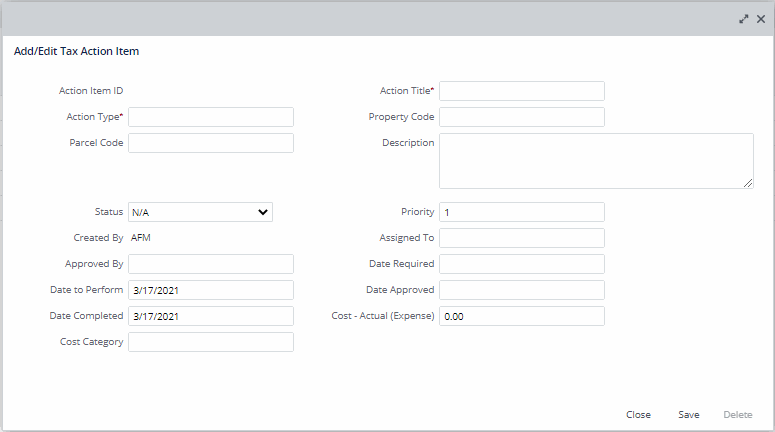Select the Priority field containing 1
This screenshot has width=775, height=432.
[x=521, y=212]
